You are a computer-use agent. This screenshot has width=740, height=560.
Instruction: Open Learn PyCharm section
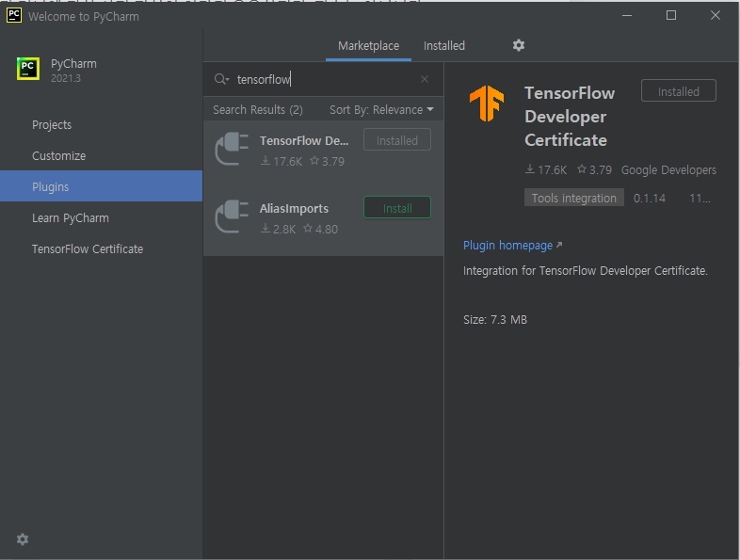tap(71, 218)
